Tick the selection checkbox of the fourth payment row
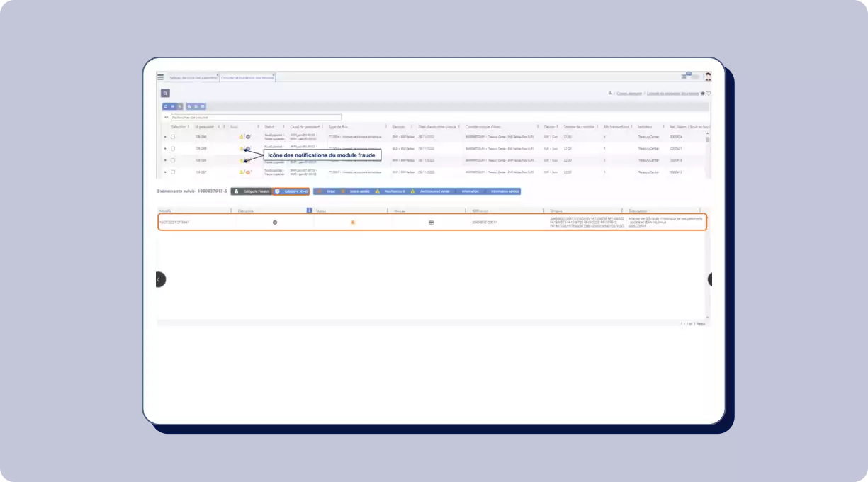 (173, 172)
